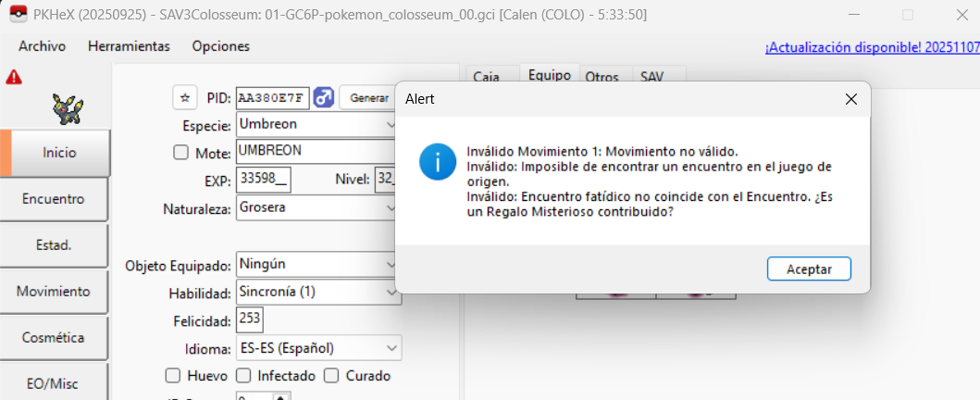
Task: Open the Herramientas menu
Action: click(x=129, y=46)
